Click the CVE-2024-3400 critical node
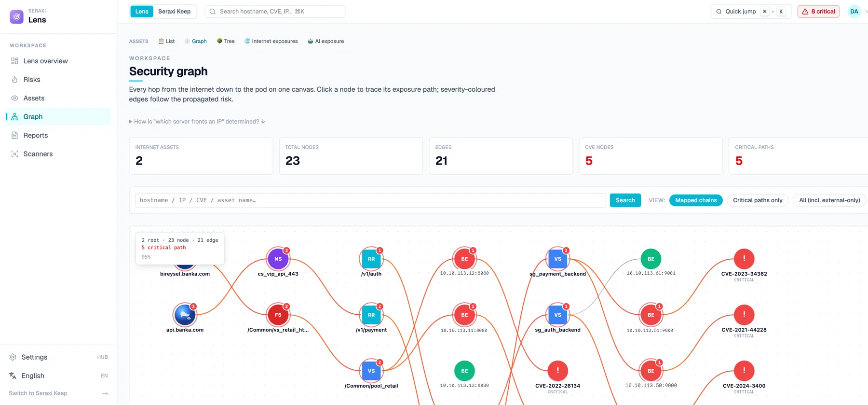The width and height of the screenshot is (868, 405). pos(744,371)
